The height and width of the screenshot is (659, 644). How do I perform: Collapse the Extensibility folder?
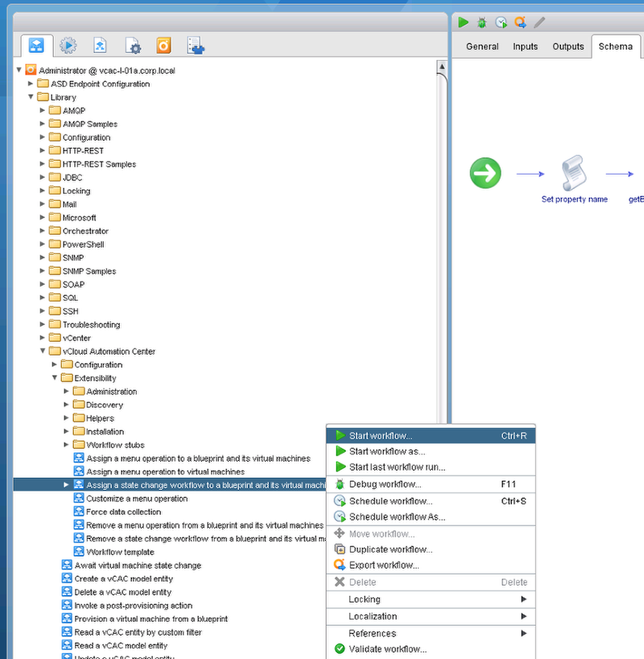pos(55,378)
